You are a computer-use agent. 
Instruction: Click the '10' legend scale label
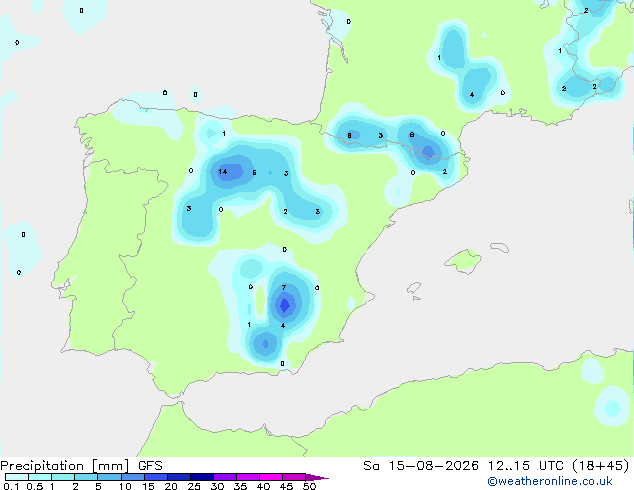125,486
